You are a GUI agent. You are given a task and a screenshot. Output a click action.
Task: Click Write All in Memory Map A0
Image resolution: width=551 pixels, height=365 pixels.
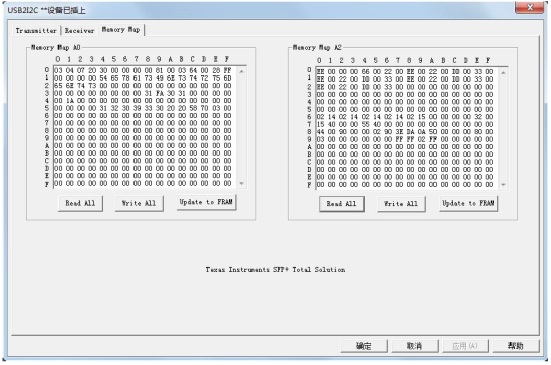coord(139,203)
